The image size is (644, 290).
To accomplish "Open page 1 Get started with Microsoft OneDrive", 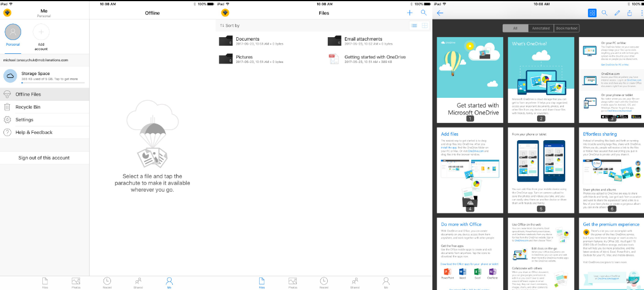I will [470, 80].
